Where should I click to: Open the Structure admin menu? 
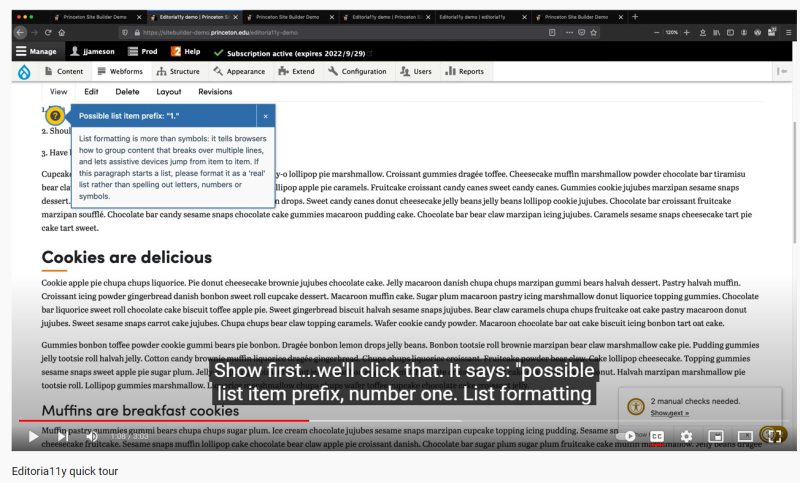178,71
